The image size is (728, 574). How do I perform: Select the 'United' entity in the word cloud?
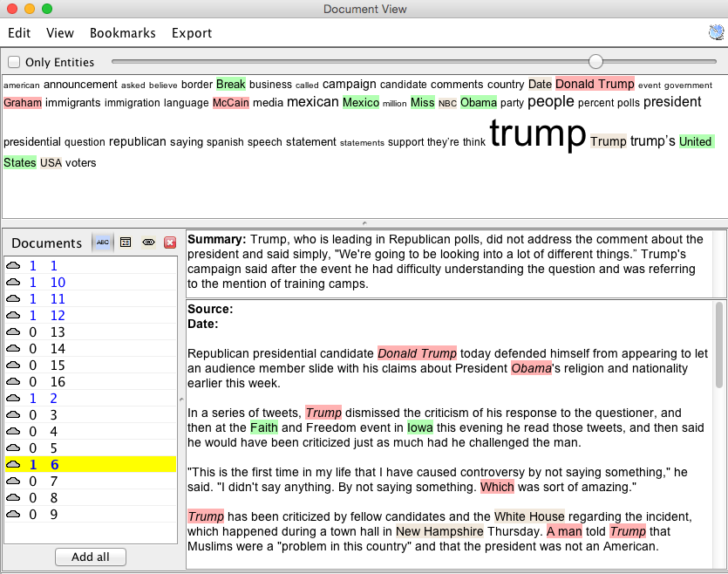695,141
